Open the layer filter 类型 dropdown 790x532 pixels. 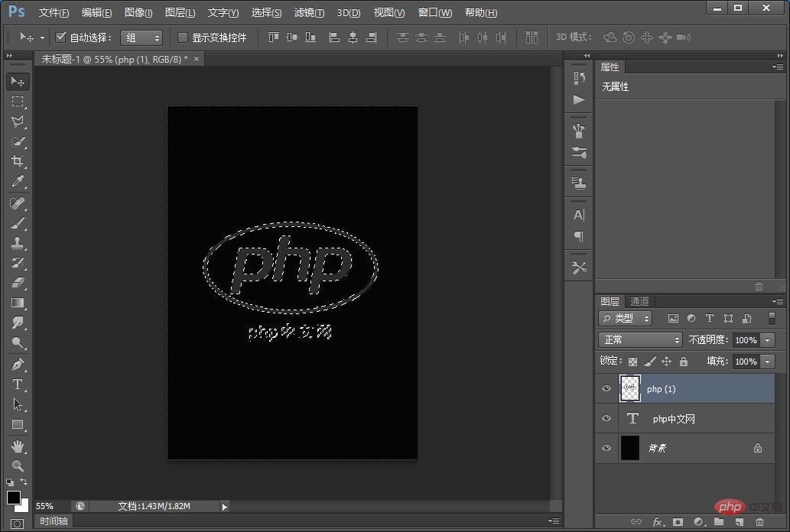tap(626, 319)
